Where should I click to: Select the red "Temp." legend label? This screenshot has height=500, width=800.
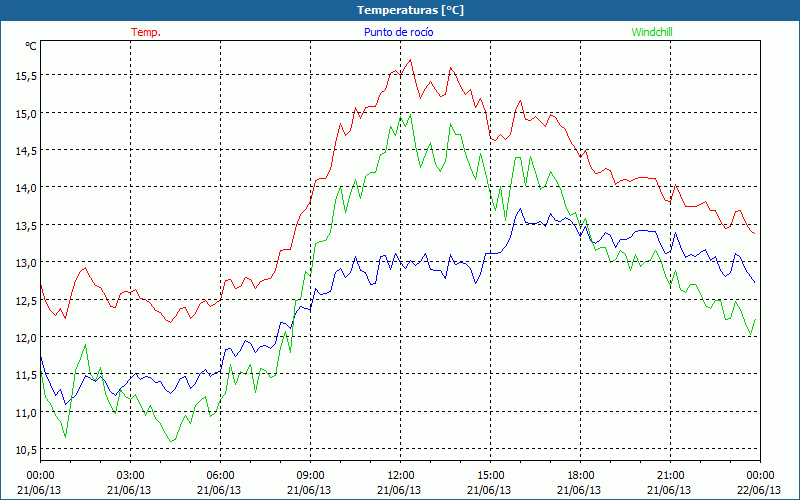[146, 32]
